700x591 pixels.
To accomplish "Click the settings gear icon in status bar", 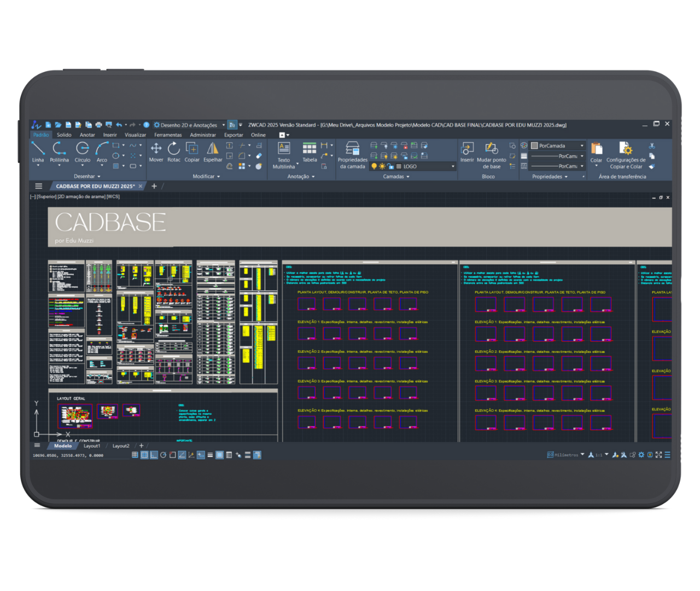I will pos(641,455).
